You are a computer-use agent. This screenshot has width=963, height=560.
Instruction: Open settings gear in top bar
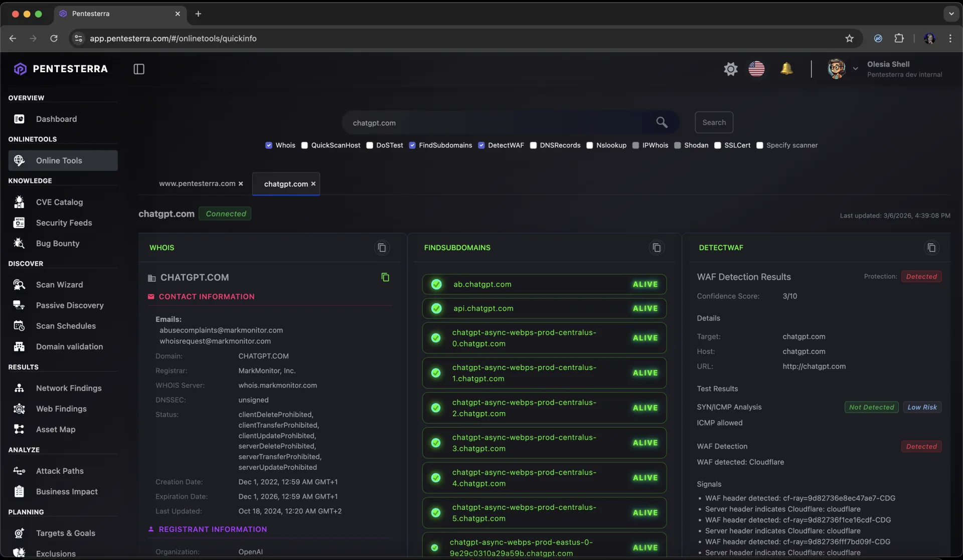(x=730, y=69)
